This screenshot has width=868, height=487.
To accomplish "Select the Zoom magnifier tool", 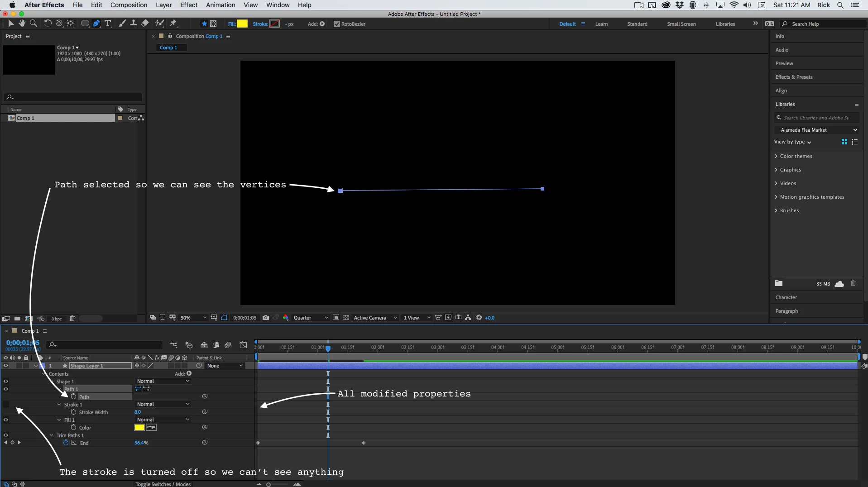I will pos(33,24).
